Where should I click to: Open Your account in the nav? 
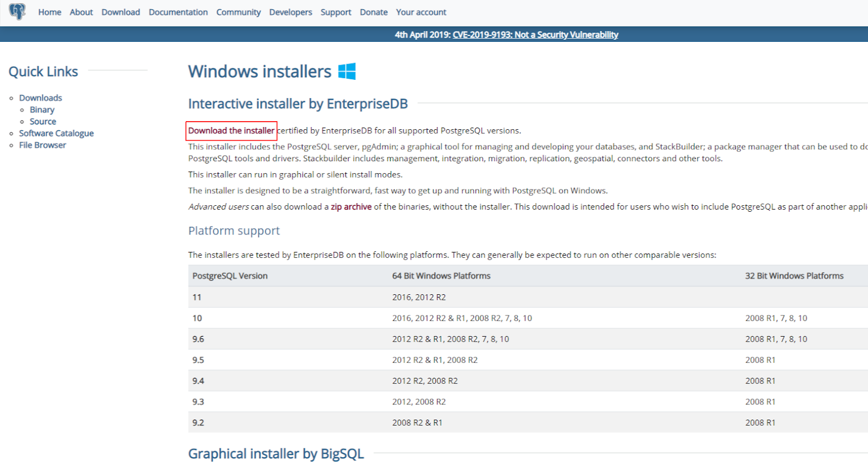click(x=421, y=12)
